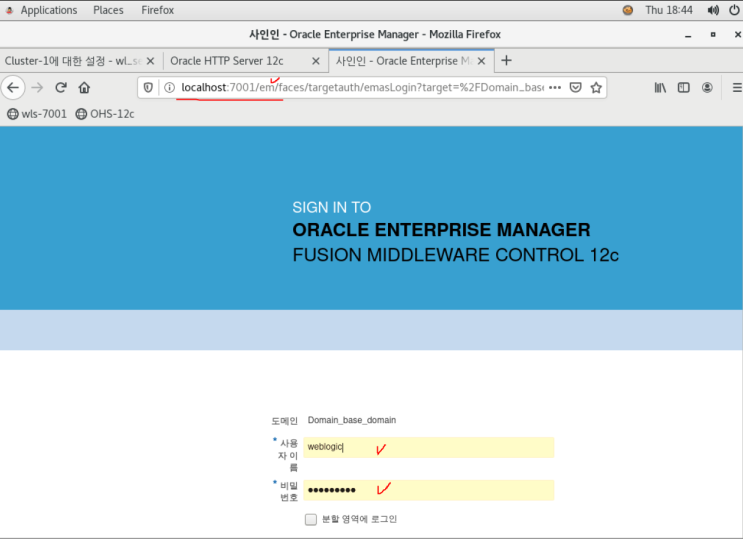Image resolution: width=743 pixels, height=539 pixels.
Task: Open the power menu icon
Action: [734, 10]
